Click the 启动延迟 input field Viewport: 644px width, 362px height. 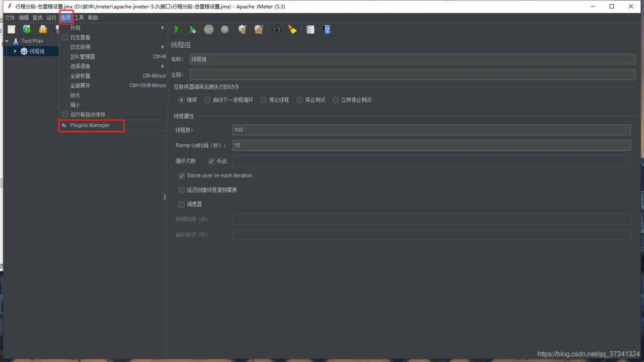pos(432,235)
